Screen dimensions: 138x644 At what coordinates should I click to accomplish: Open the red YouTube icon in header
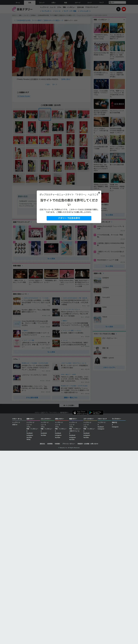pos(124,9)
